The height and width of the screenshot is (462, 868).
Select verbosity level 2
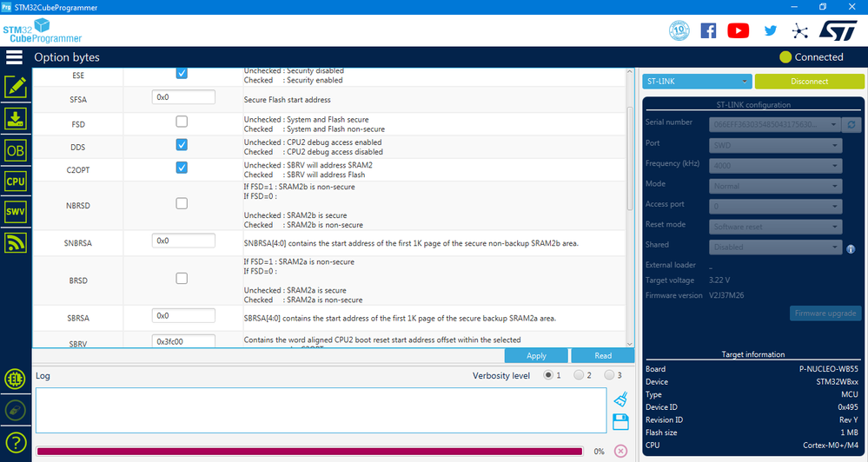pyautogui.click(x=579, y=375)
